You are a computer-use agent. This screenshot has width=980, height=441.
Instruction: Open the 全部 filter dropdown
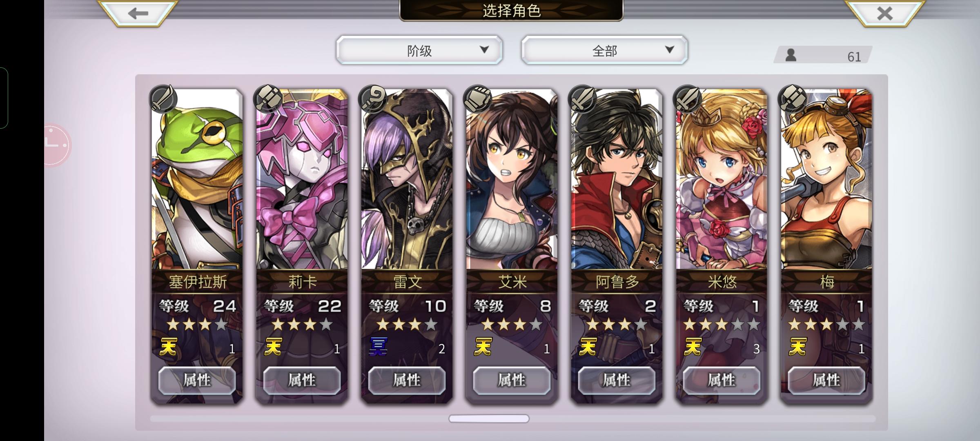[604, 50]
